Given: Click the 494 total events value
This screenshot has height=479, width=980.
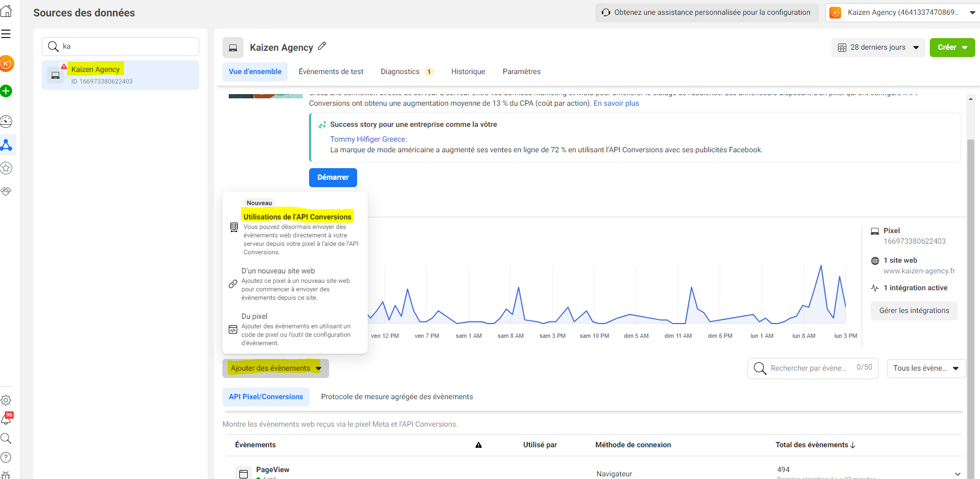Looking at the screenshot, I should click(x=783, y=470).
